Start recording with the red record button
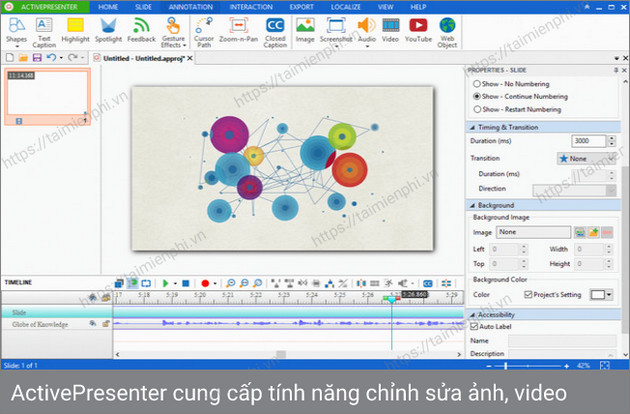This screenshot has width=630, height=414. [x=205, y=283]
